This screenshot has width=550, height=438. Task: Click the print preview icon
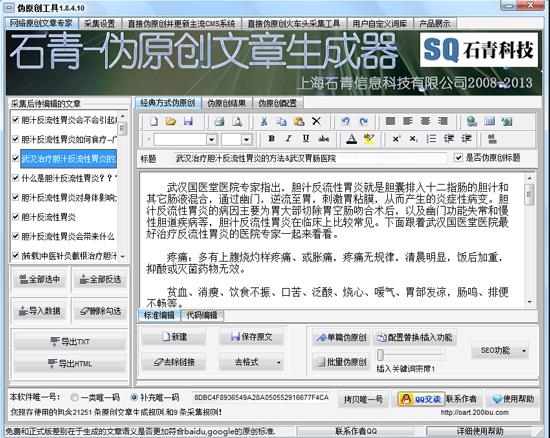point(237,122)
